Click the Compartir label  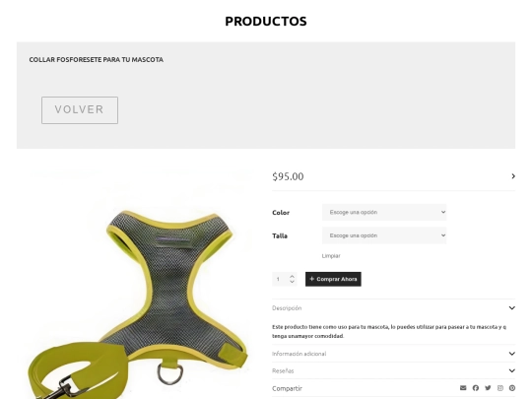point(287,388)
